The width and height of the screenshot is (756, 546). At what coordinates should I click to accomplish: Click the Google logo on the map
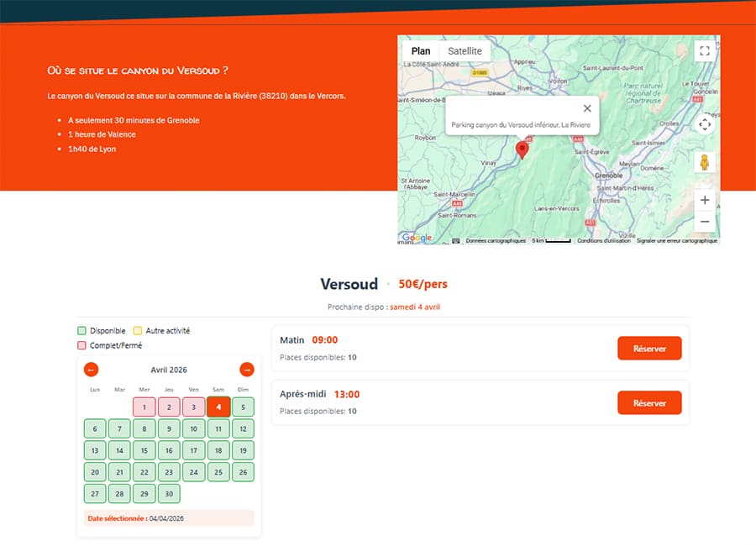pos(418,238)
